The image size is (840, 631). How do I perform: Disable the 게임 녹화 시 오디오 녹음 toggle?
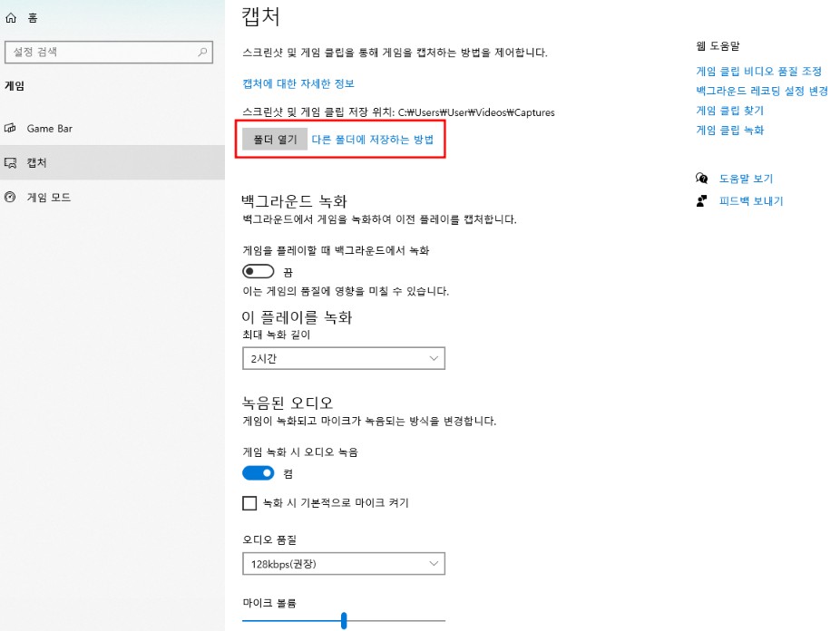click(258, 472)
